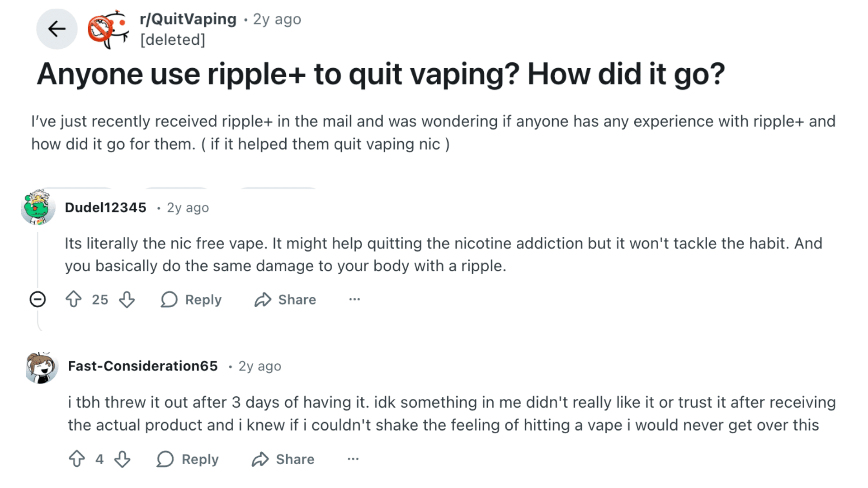Open the overflow menu on Fast-Consideration65's comment
The image size is (868, 488).
click(353, 459)
